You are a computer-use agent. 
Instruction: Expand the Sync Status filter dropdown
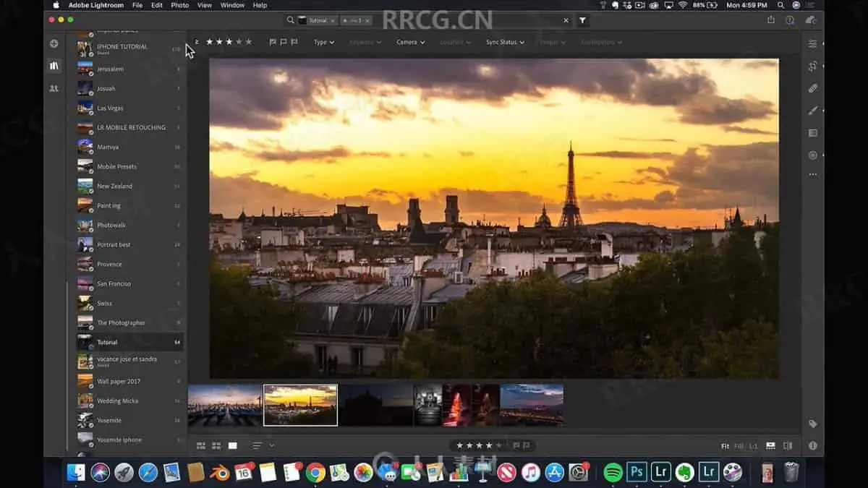tap(505, 42)
